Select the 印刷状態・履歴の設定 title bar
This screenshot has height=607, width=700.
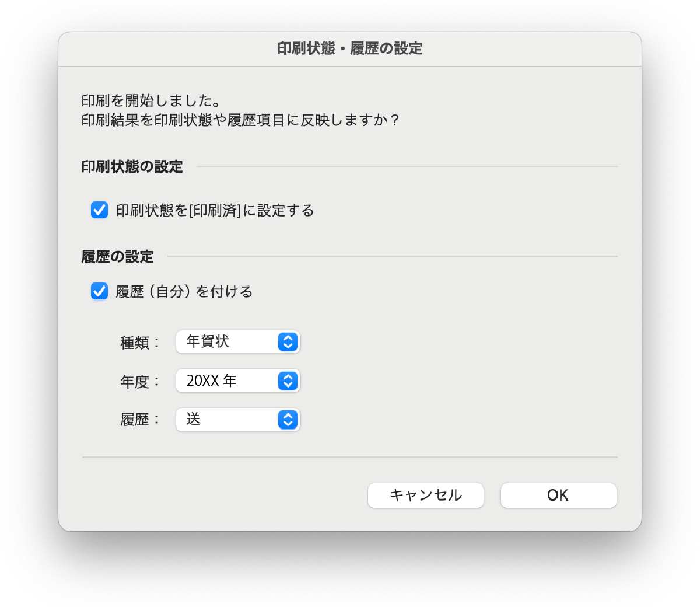click(x=349, y=49)
